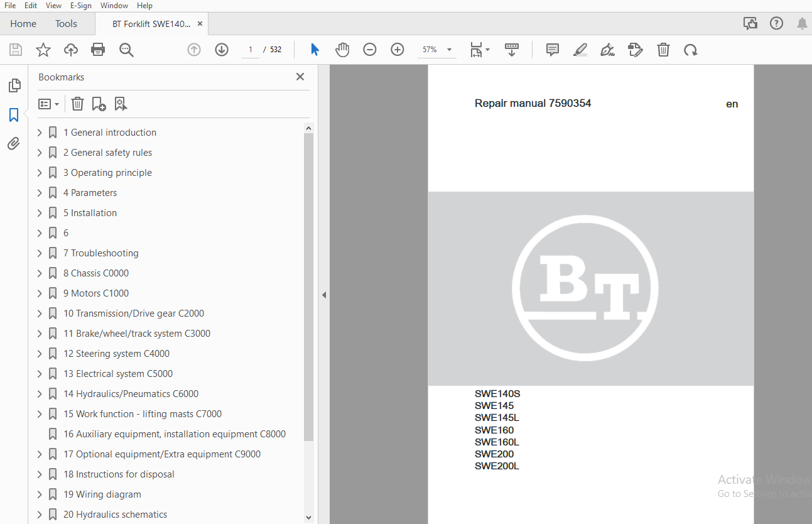Jump to 20 Hydraulics schematics bookmark
The height and width of the screenshot is (524, 812).
[115, 515]
